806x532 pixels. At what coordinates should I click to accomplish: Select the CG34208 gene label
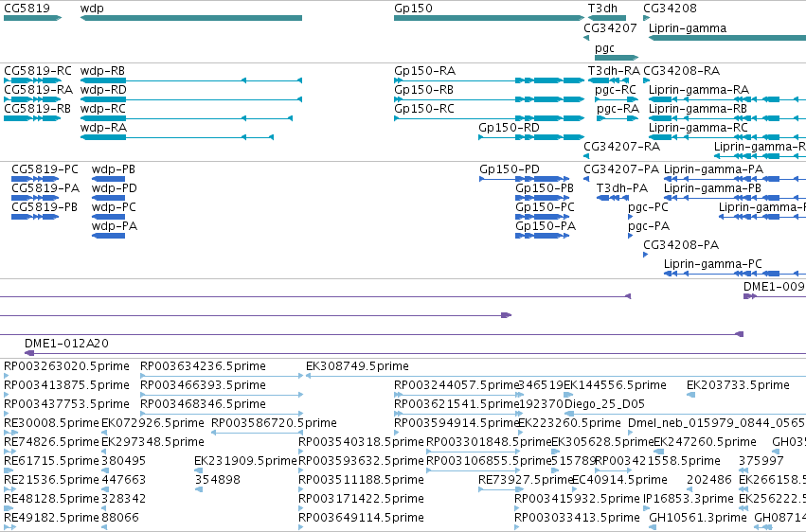[670, 9]
